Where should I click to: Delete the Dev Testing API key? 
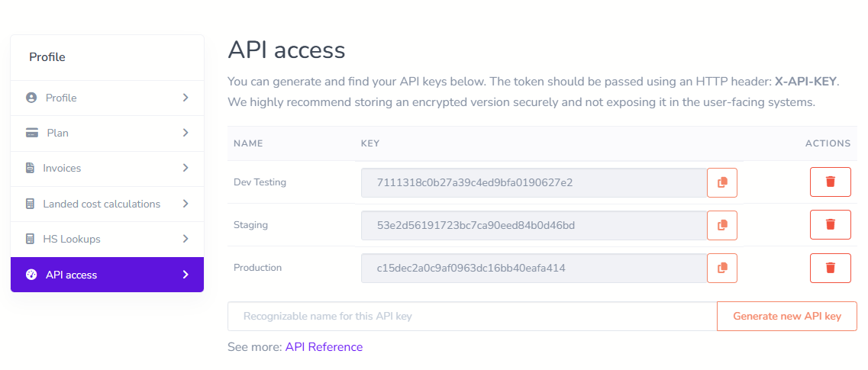[x=831, y=182]
